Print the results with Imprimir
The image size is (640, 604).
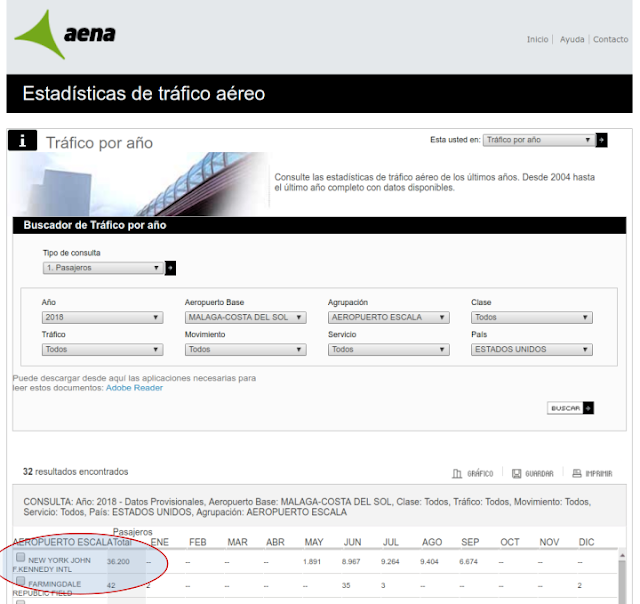[x=592, y=473]
